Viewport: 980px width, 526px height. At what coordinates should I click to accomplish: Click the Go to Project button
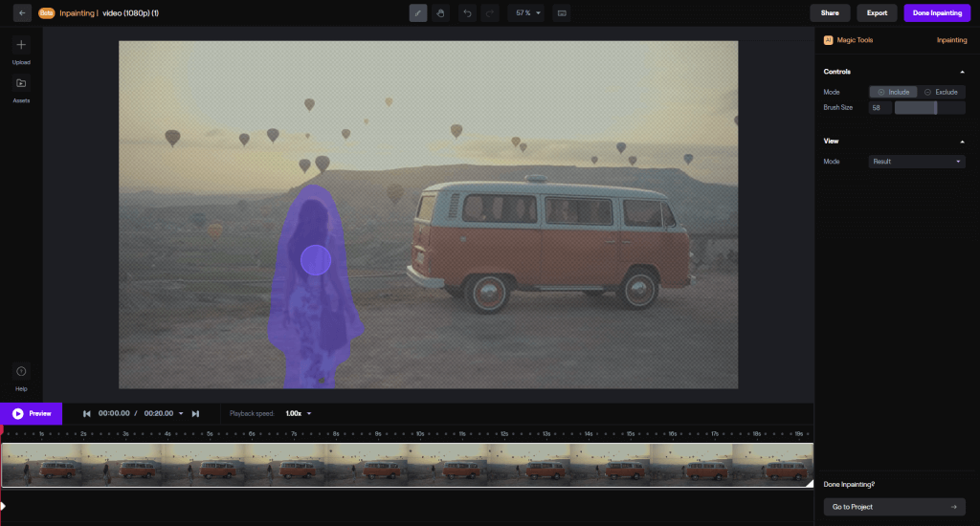894,507
